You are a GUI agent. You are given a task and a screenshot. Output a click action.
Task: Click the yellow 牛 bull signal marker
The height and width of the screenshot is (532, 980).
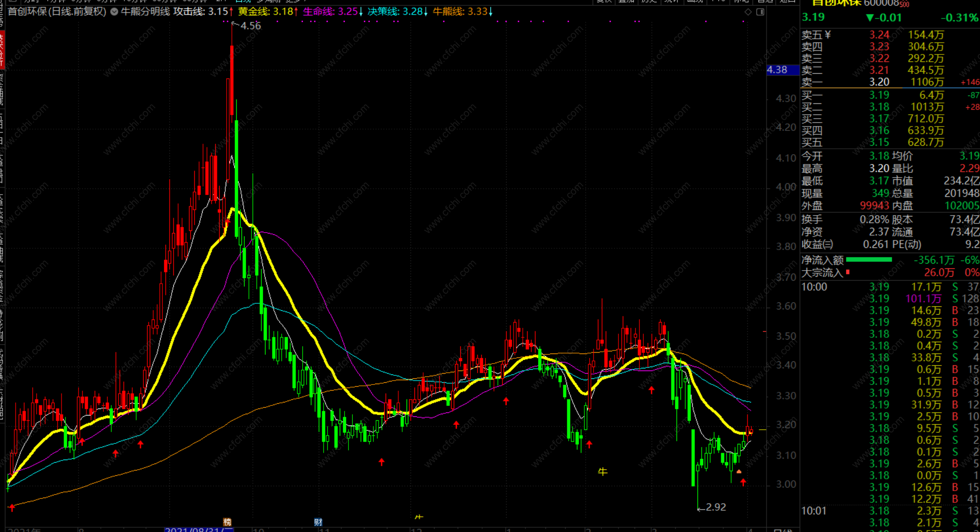point(603,471)
